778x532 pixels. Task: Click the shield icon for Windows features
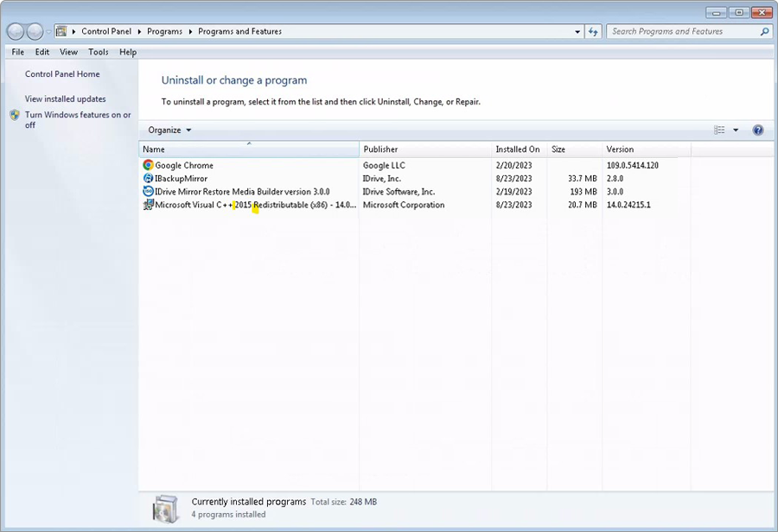click(15, 115)
